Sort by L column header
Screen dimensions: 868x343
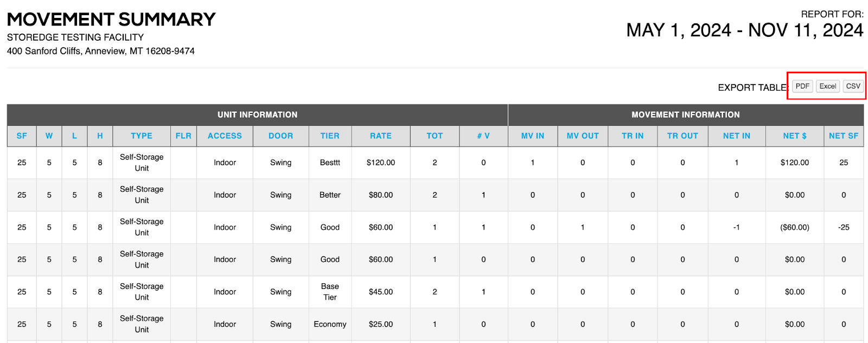click(75, 136)
